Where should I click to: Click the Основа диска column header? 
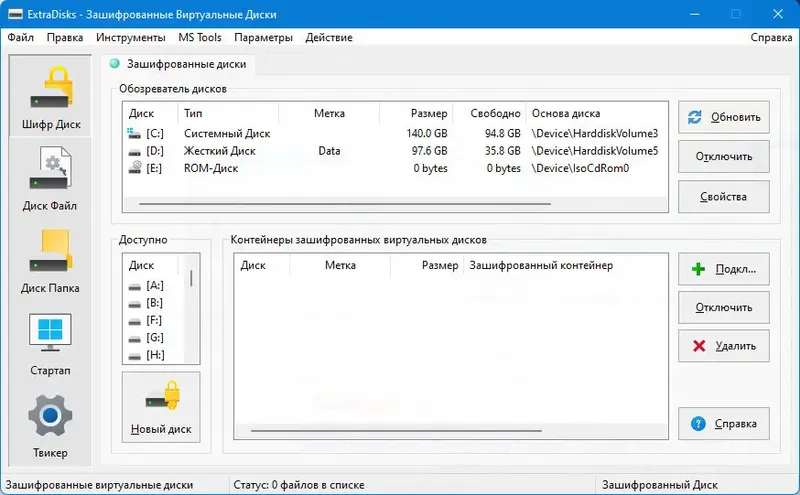[x=596, y=113]
